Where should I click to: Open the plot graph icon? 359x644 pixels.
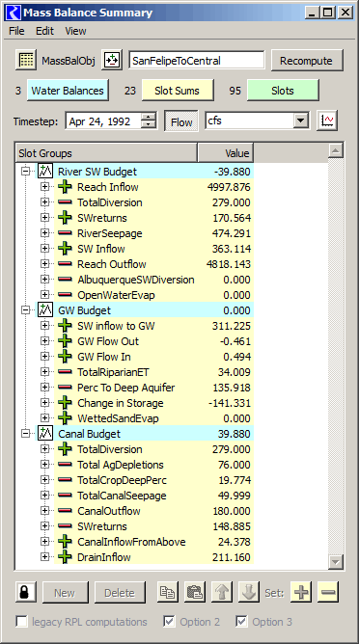(327, 121)
